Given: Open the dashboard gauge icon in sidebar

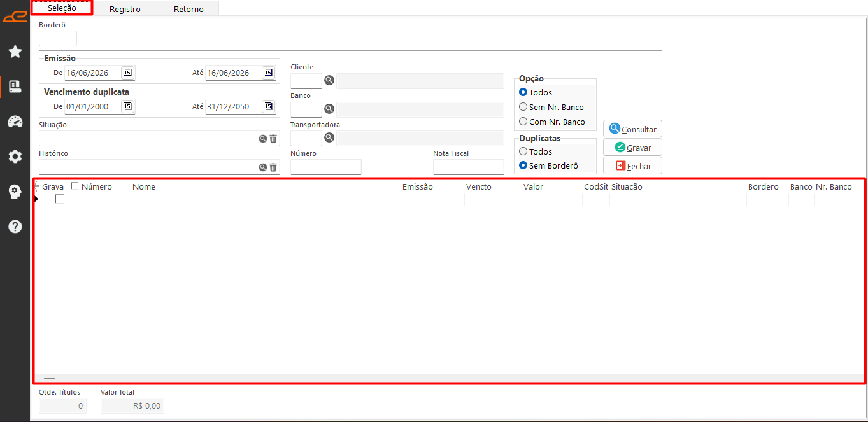Looking at the screenshot, I should pyautogui.click(x=15, y=122).
